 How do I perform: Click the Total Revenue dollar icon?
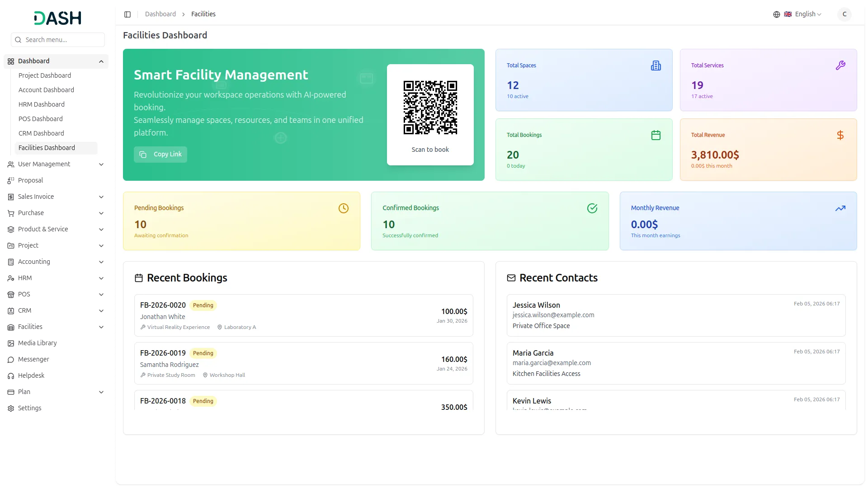pyautogui.click(x=840, y=136)
